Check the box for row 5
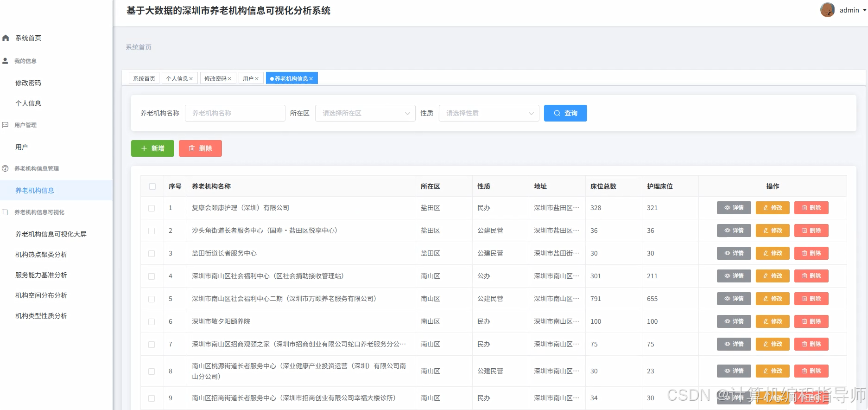The height and width of the screenshot is (410, 868). (x=152, y=299)
